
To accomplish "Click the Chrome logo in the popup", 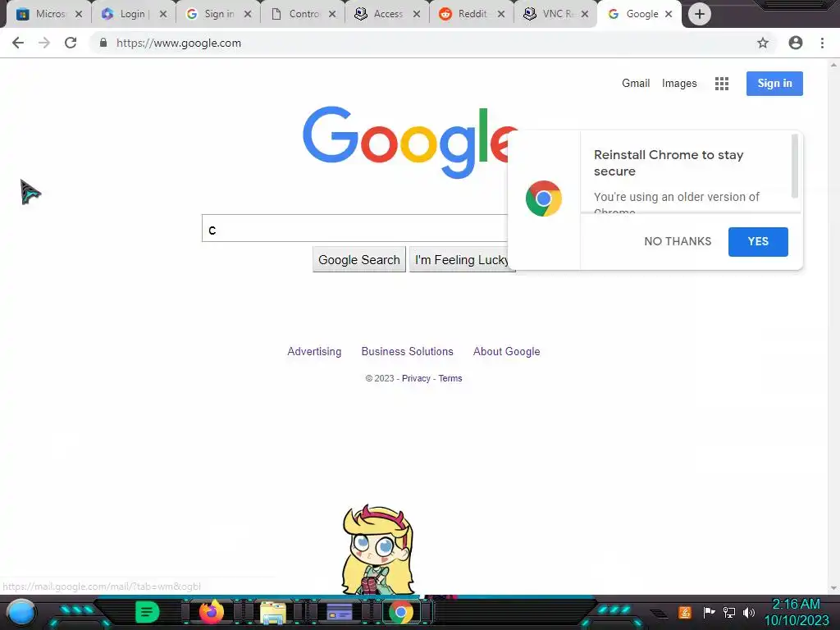I will tap(544, 199).
